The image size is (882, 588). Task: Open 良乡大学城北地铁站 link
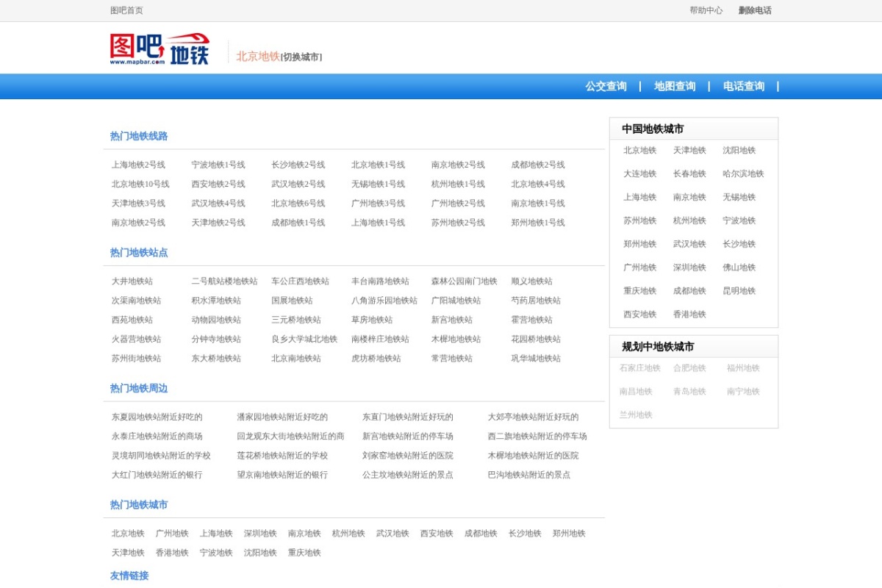click(304, 339)
